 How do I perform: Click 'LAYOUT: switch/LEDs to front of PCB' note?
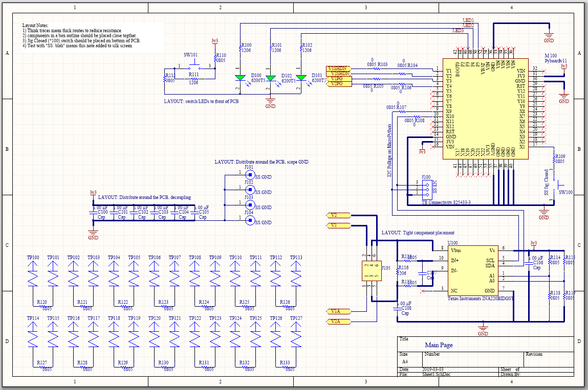[201, 101]
